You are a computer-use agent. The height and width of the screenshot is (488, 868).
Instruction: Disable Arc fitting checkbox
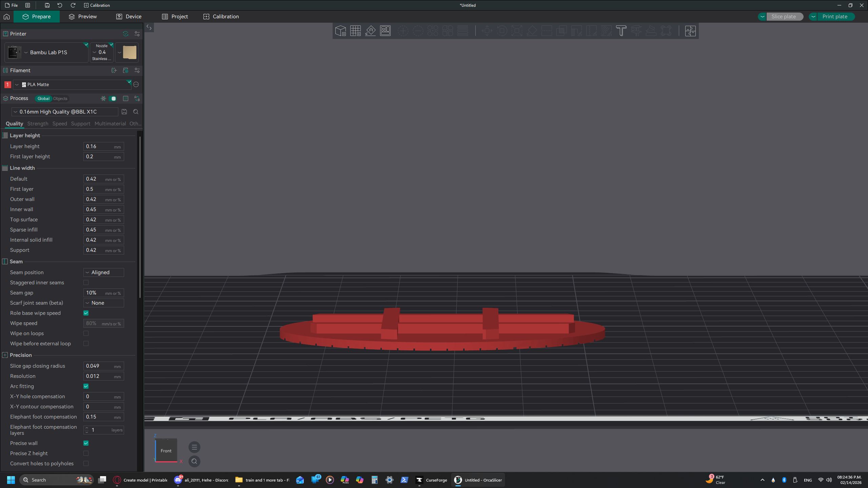tap(86, 386)
